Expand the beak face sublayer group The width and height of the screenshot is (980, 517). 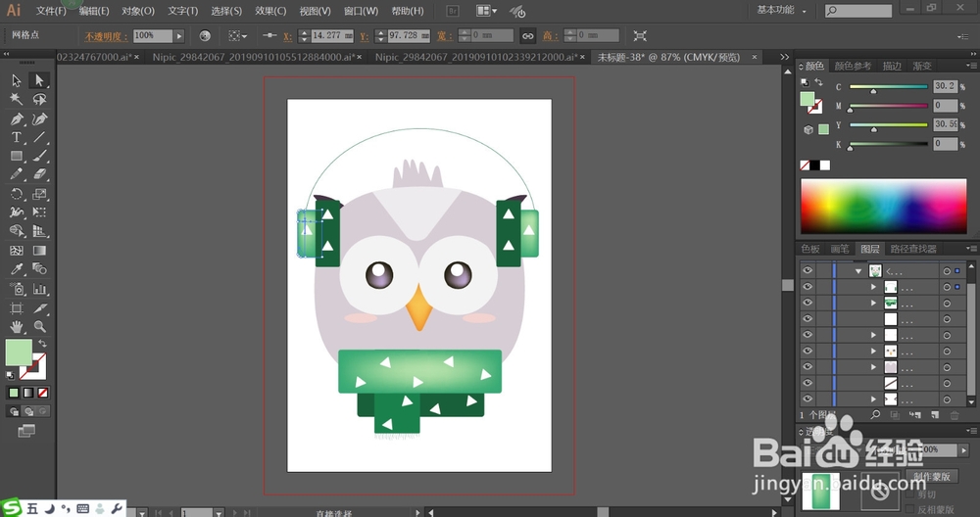(874, 352)
